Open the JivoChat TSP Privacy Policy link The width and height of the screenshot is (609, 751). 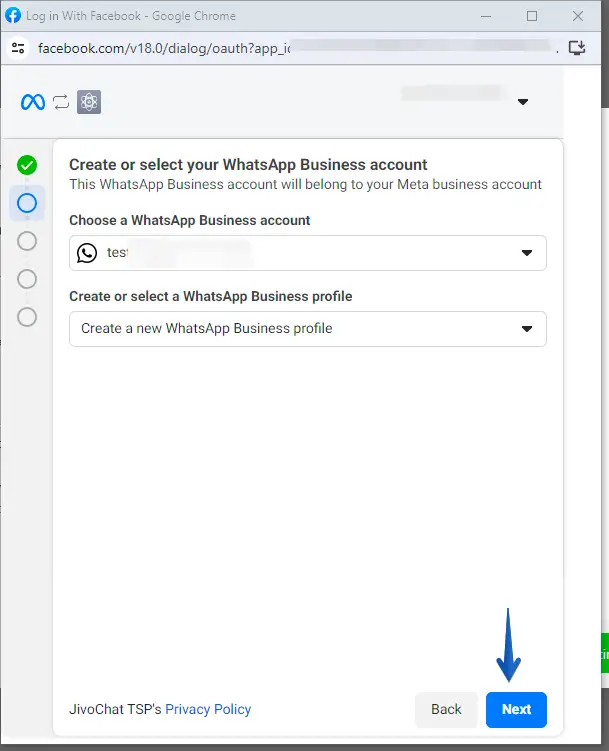coord(208,709)
